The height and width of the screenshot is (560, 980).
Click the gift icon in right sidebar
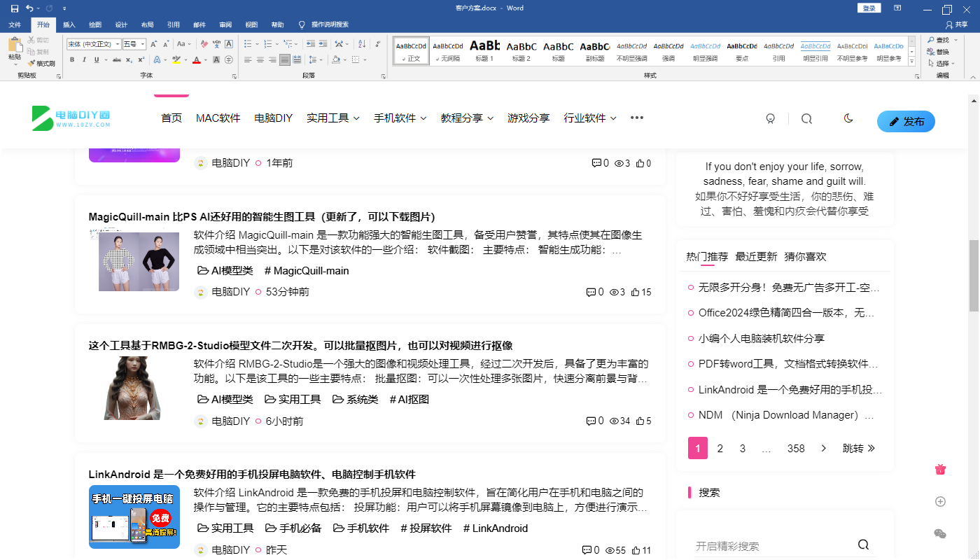point(940,470)
